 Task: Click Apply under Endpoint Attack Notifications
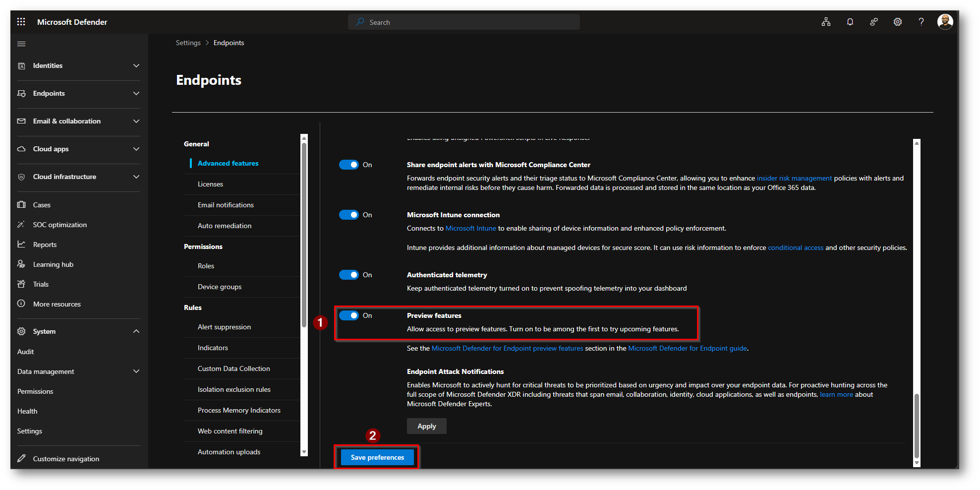[x=426, y=426]
